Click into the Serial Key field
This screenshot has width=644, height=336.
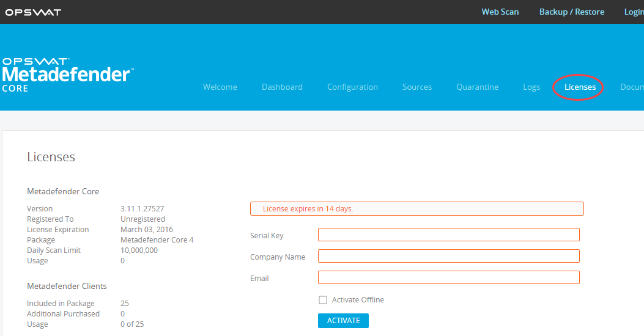(x=448, y=235)
